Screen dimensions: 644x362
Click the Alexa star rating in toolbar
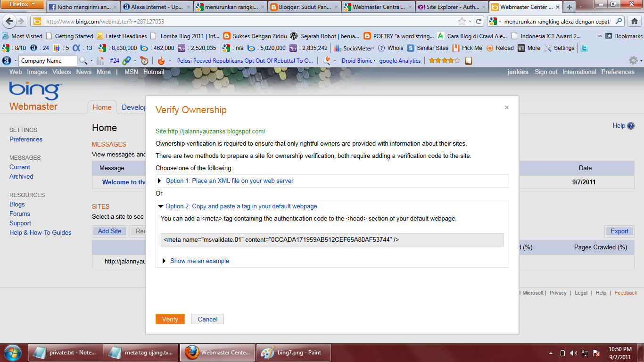click(x=444, y=61)
